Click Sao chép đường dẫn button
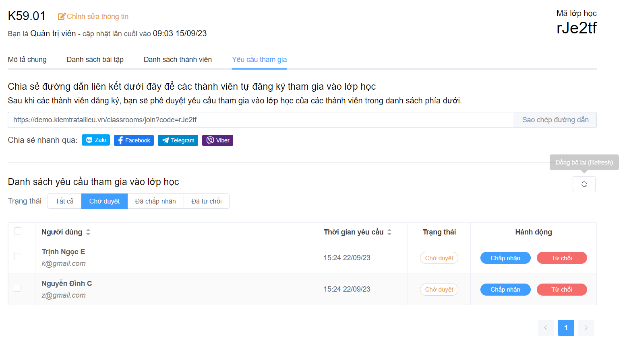 tap(555, 120)
